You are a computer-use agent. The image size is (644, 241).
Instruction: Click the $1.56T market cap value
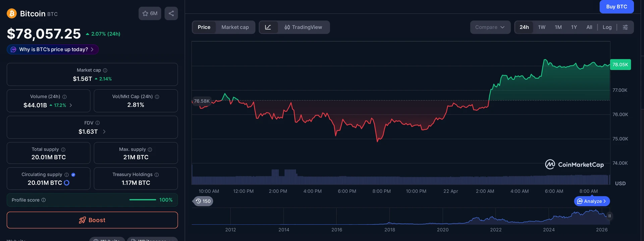[83, 79]
